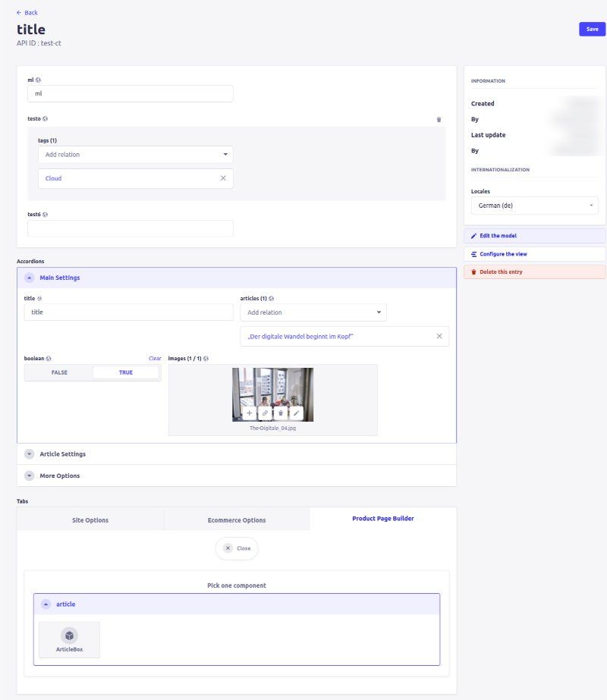This screenshot has width=607, height=700.
Task: Click the Close component picker button
Action: 237,548
